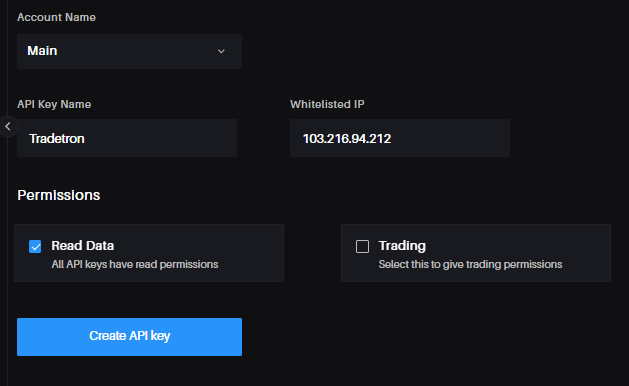Image resolution: width=629 pixels, height=386 pixels.
Task: Click the 'Account Name' field label
Action: [x=56, y=17]
